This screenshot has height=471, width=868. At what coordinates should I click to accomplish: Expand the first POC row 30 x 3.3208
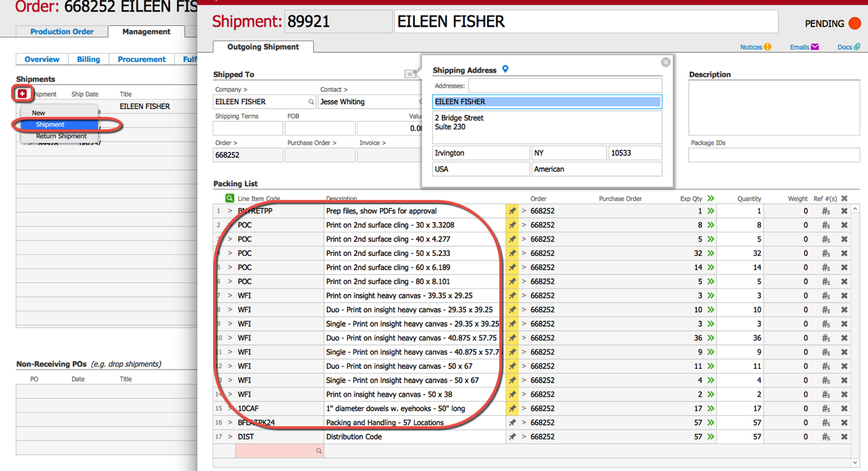click(230, 225)
